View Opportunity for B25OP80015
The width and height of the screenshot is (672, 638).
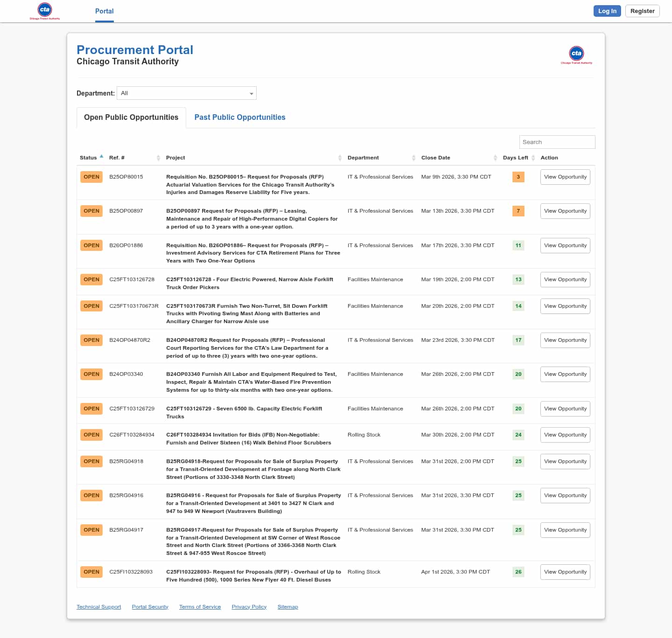tap(565, 177)
